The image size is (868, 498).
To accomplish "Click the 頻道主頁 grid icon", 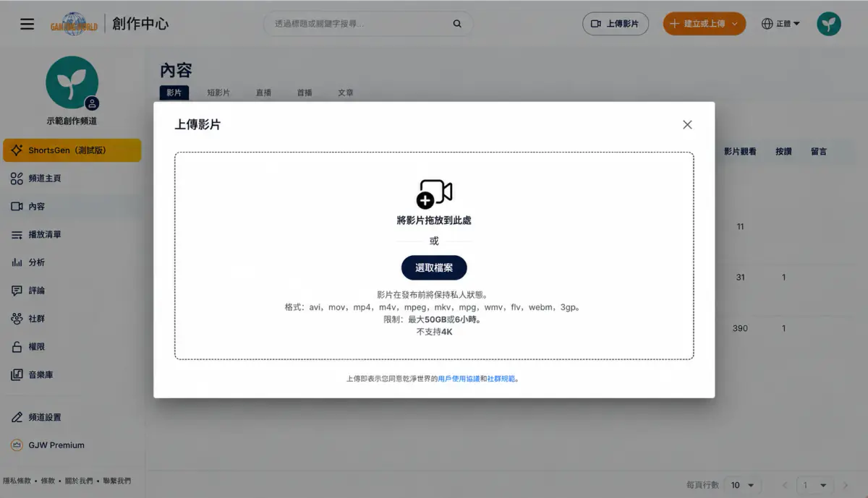I will tap(17, 179).
